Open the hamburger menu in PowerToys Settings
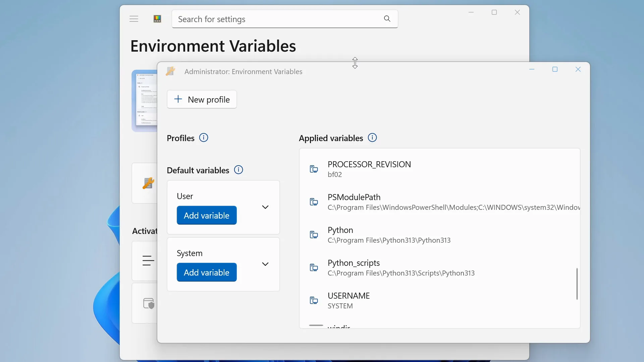Screen dimensions: 644x362 [x=134, y=19]
